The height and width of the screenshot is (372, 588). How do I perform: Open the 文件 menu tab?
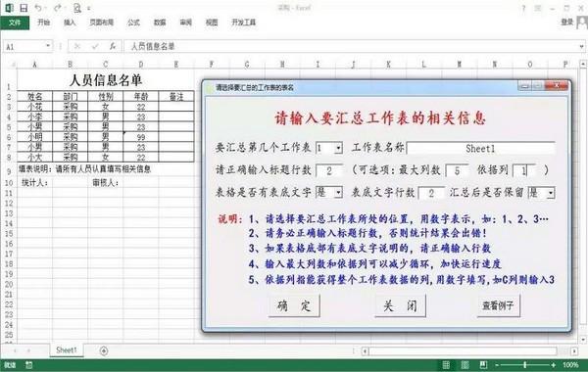click(x=15, y=23)
